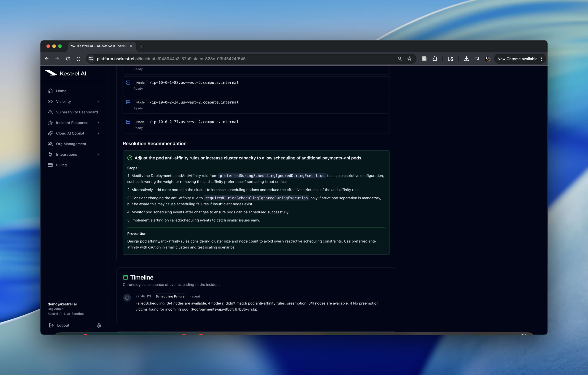Viewport: 588px width, 375px height.
Task: Expand the Cloud AI Copilot section
Action: point(98,133)
